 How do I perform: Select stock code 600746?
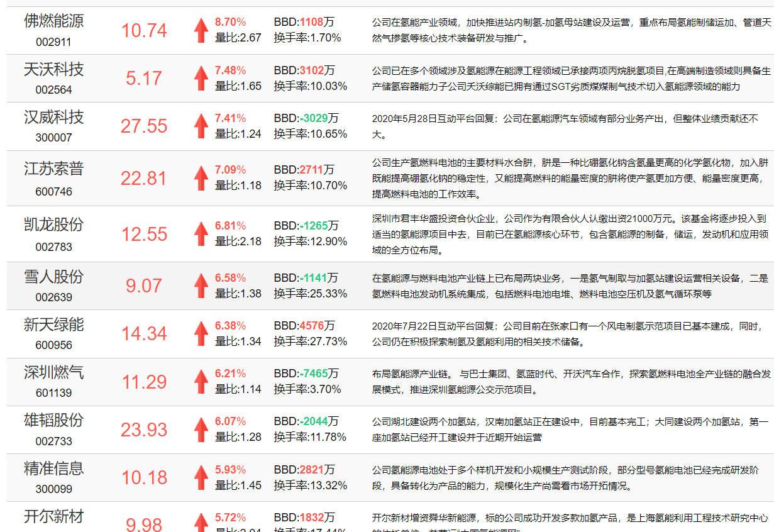(53, 191)
